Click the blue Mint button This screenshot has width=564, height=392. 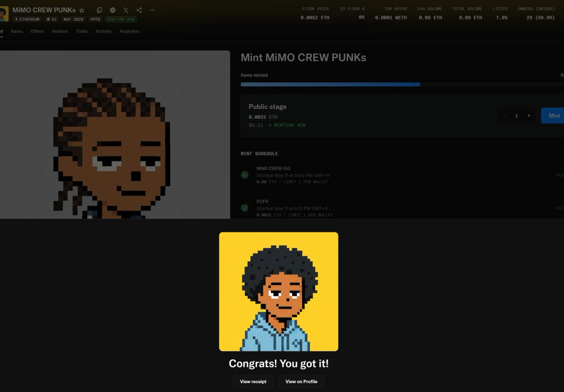click(x=553, y=116)
